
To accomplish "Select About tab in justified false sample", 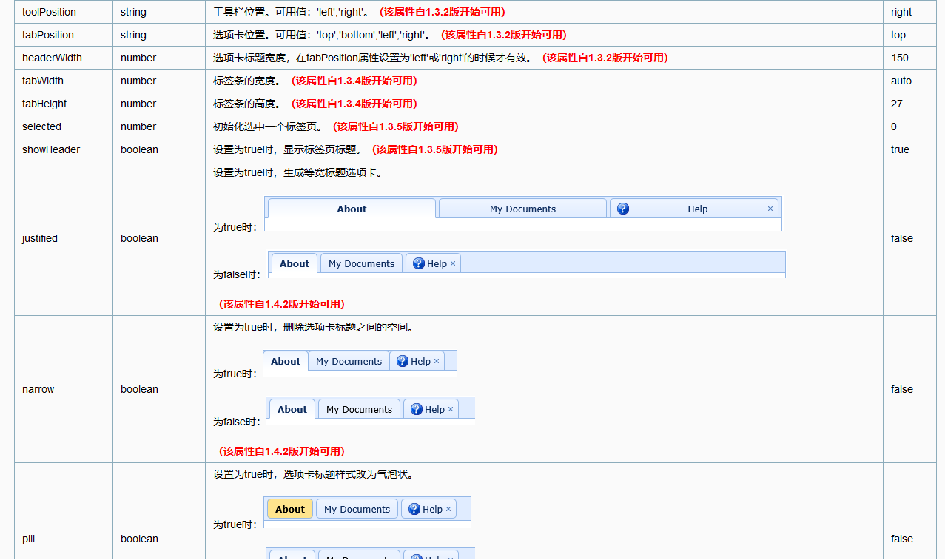I will [x=295, y=263].
